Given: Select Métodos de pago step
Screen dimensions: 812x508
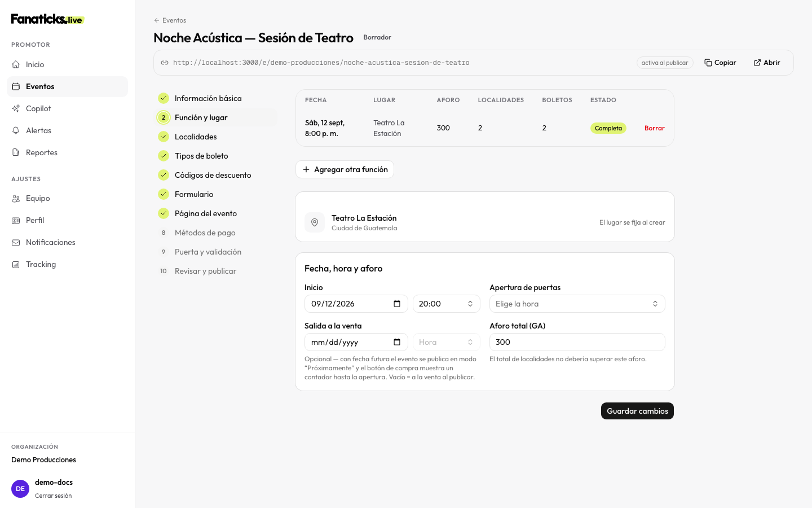Looking at the screenshot, I should [x=205, y=233].
